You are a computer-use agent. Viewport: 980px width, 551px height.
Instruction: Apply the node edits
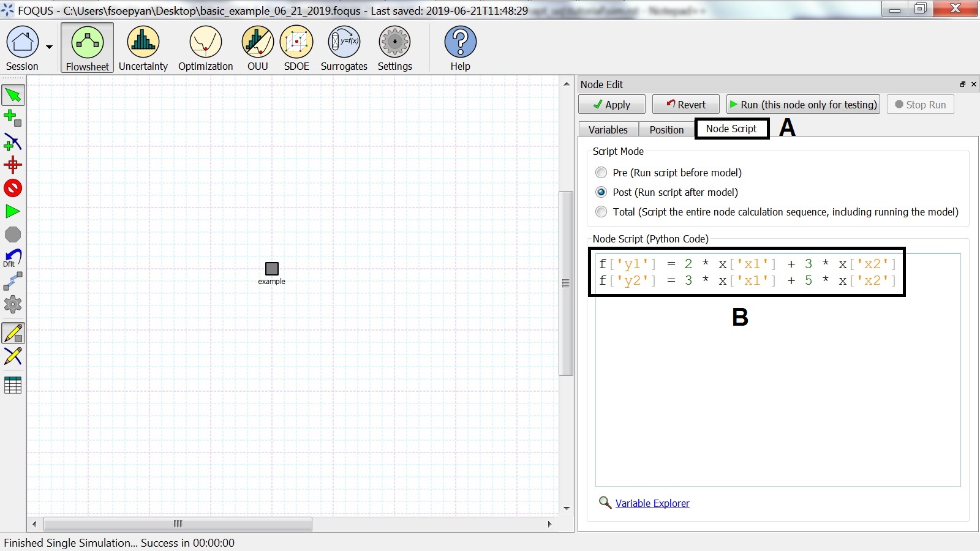point(611,104)
